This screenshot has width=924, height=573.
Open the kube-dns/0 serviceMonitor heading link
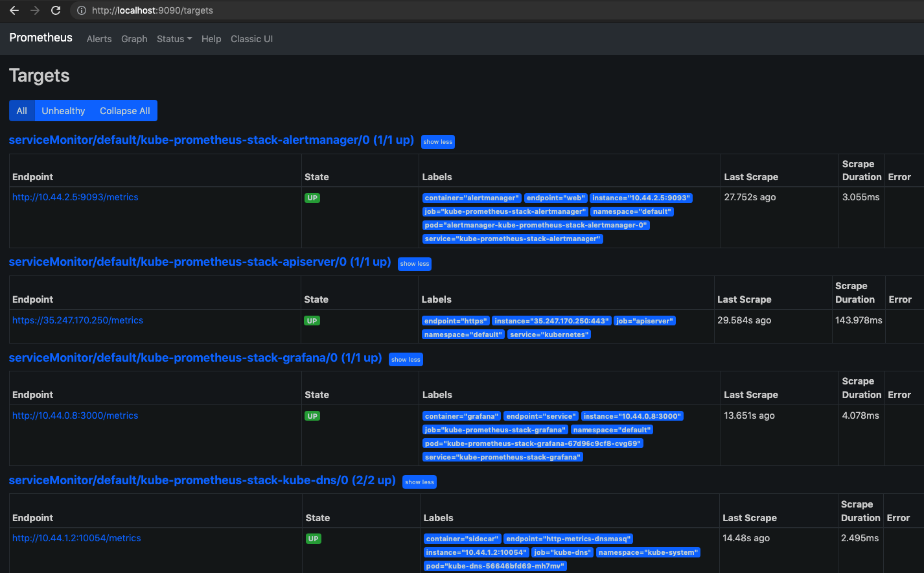[202, 480]
